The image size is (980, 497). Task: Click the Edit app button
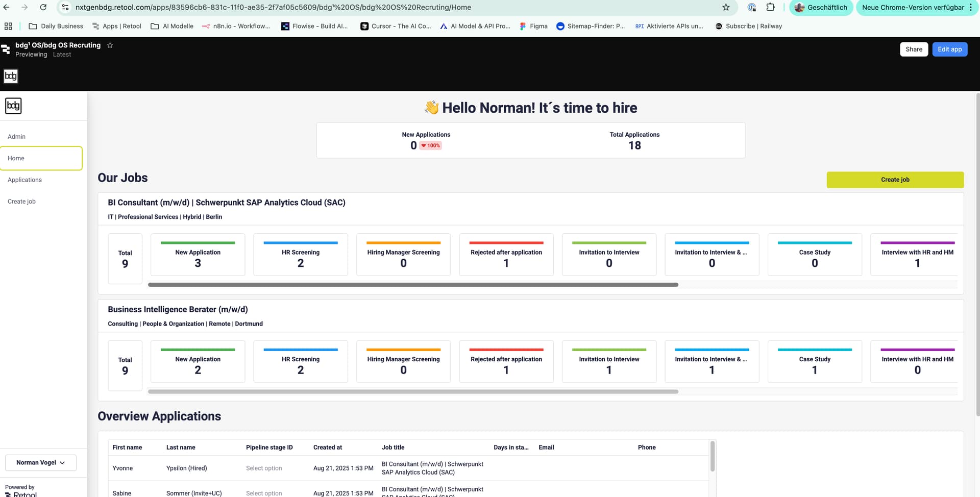[949, 49]
